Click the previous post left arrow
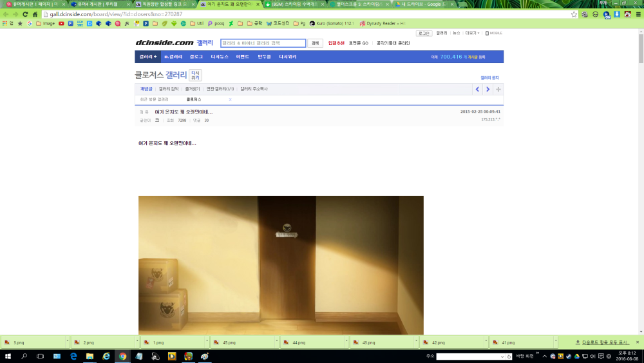The height and width of the screenshot is (363, 644). [477, 89]
